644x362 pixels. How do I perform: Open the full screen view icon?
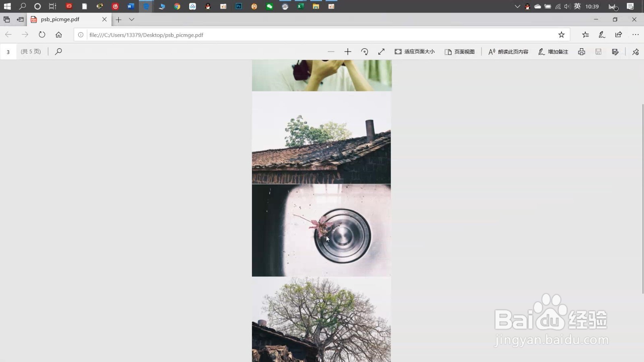[381, 51]
